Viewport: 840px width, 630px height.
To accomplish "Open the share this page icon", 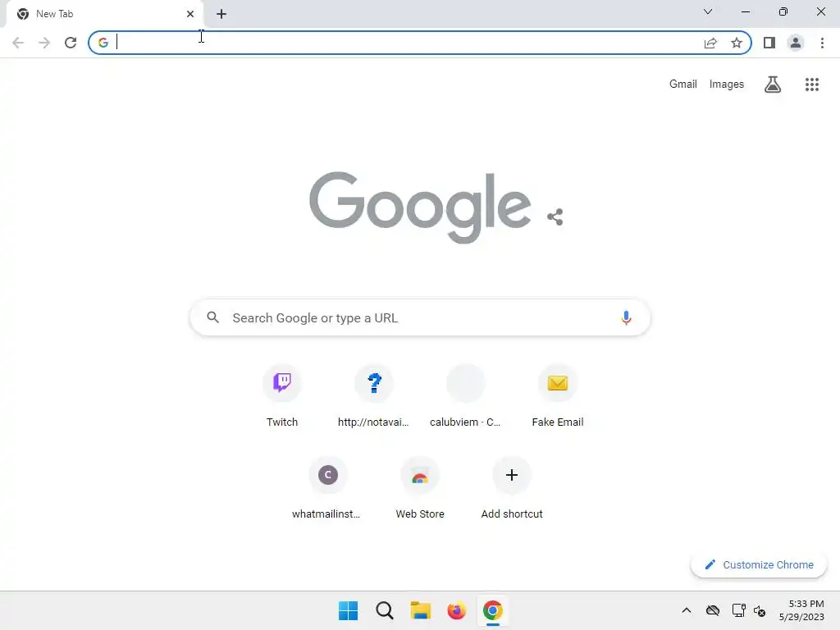I will pos(710,43).
